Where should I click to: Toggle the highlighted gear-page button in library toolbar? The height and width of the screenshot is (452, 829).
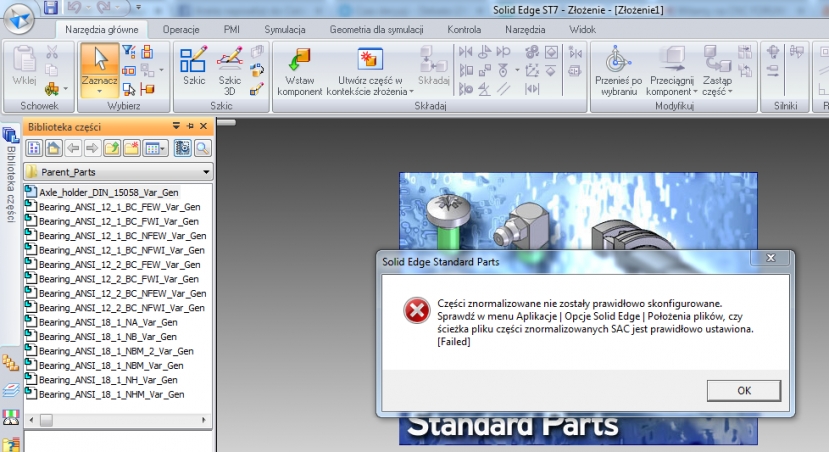[x=182, y=149]
